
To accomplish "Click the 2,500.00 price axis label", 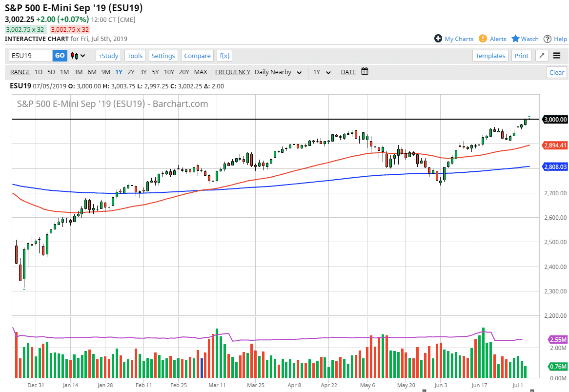I will (x=555, y=242).
